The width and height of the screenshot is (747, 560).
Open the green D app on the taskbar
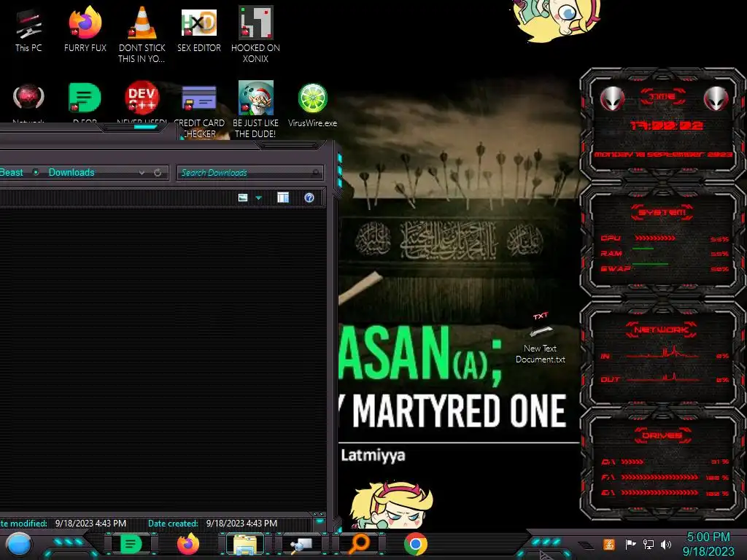pos(131,544)
